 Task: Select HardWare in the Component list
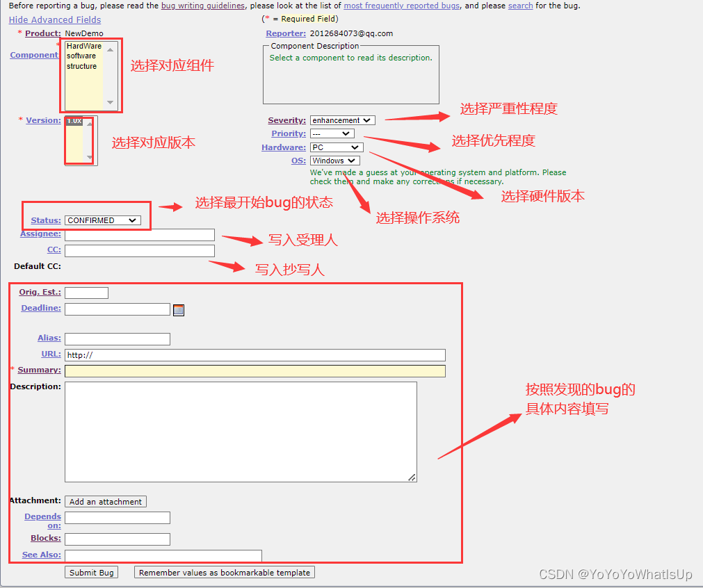pyautogui.click(x=84, y=46)
